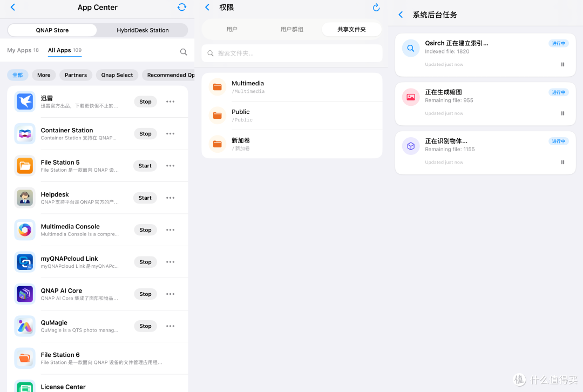This screenshot has width=583, height=392.
Task: Switch to HybridDesk Station tab
Action: tap(143, 30)
